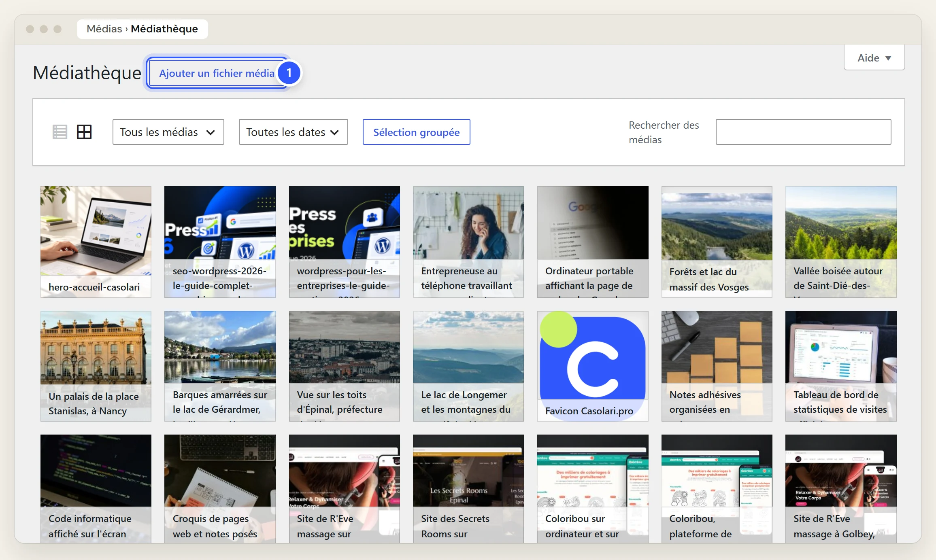Open the wordpress-pour-les-entreprises thumbnail
Viewport: 936px width, 560px height.
[345, 242]
